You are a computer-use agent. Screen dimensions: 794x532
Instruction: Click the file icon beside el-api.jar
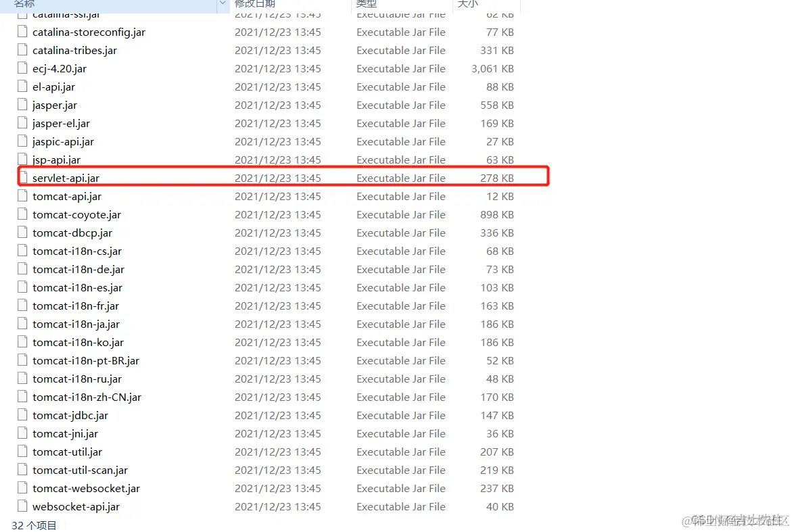[x=22, y=87]
